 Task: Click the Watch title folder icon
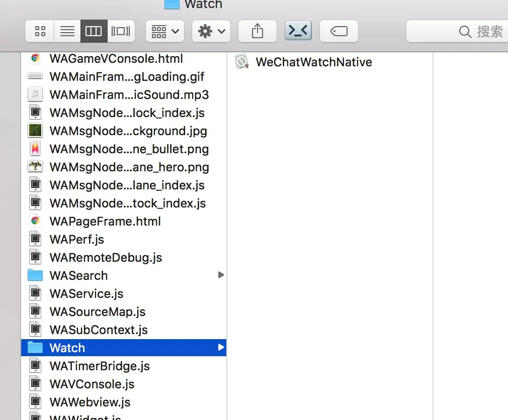[172, 4]
